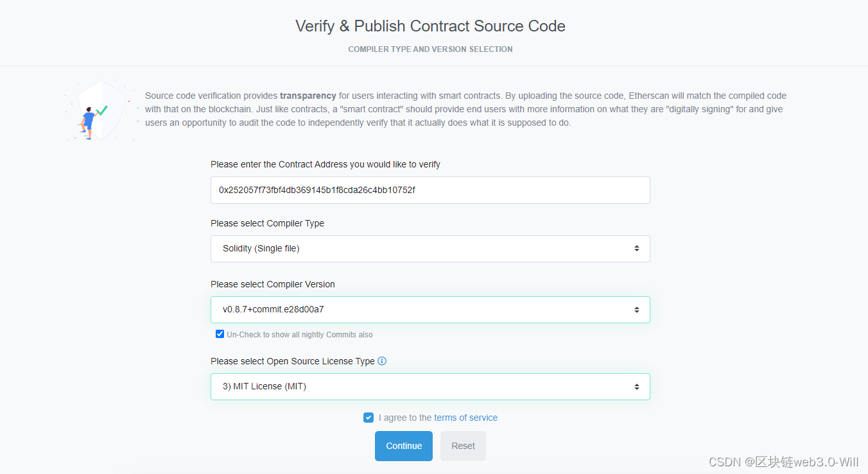Click the 'Please select Compiler Version' label

coord(273,284)
